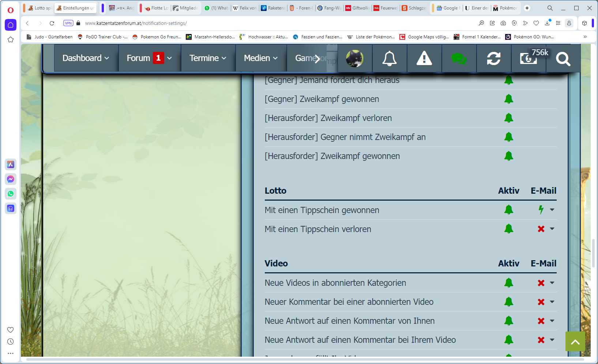Open the Judo - Gürtelfarben bookmark
This screenshot has height=364, width=598.
pos(49,37)
